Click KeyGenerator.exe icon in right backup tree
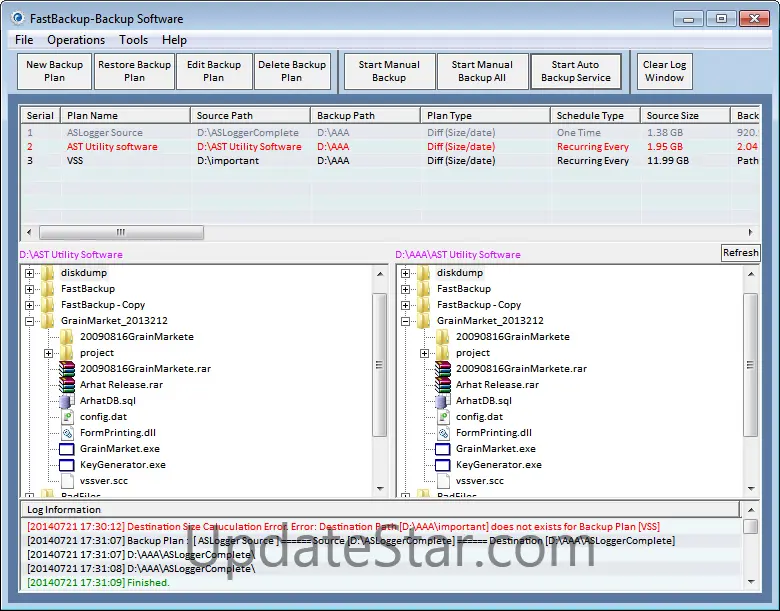 click(x=443, y=465)
